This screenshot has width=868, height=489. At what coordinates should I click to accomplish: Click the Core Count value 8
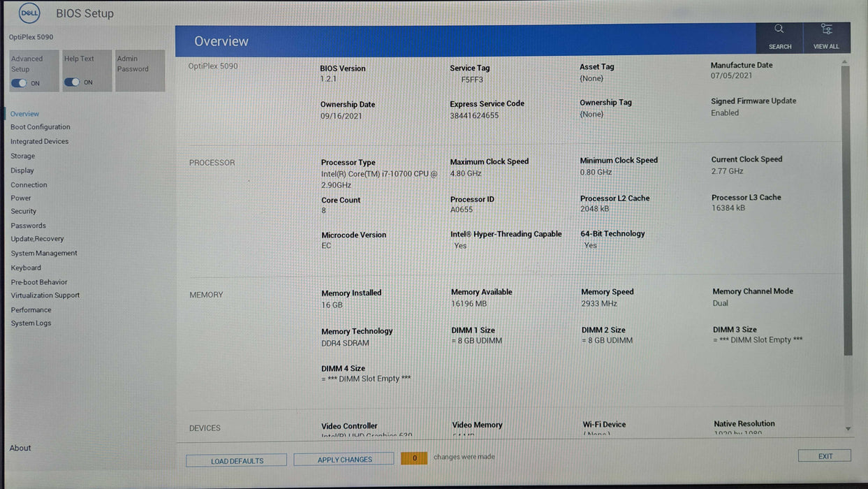pos(323,210)
